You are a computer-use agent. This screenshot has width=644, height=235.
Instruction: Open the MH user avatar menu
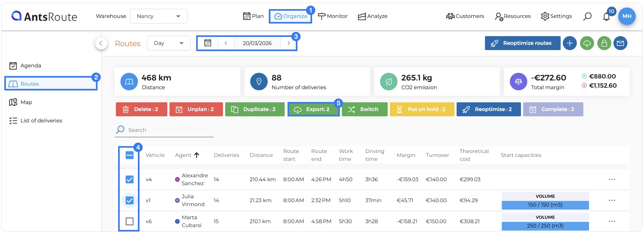point(627,16)
